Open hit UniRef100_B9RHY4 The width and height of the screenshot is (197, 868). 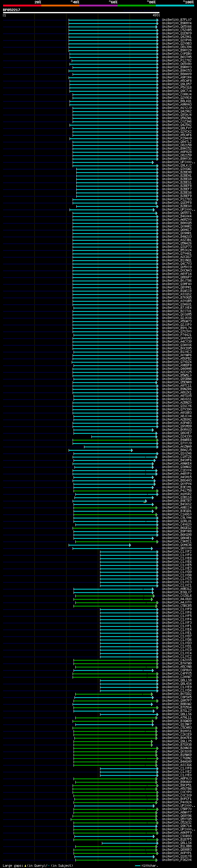[x=177, y=23]
